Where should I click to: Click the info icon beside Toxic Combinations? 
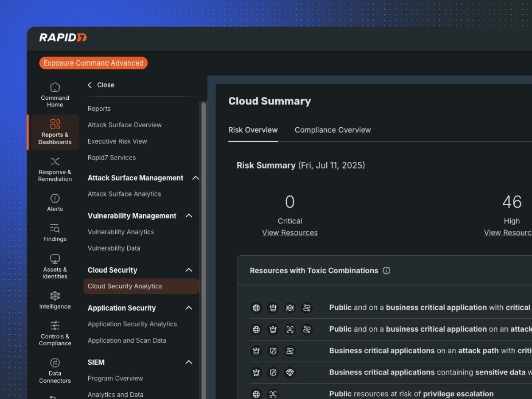tap(386, 270)
